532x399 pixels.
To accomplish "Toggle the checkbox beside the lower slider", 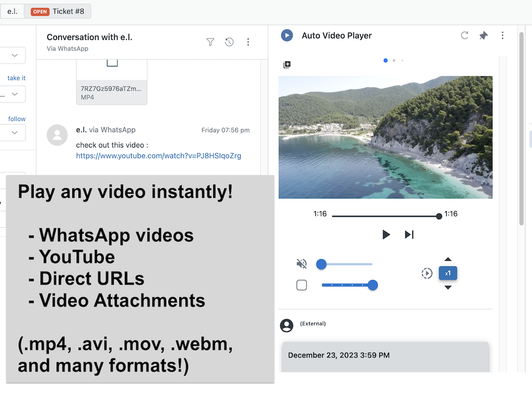I will tap(302, 285).
